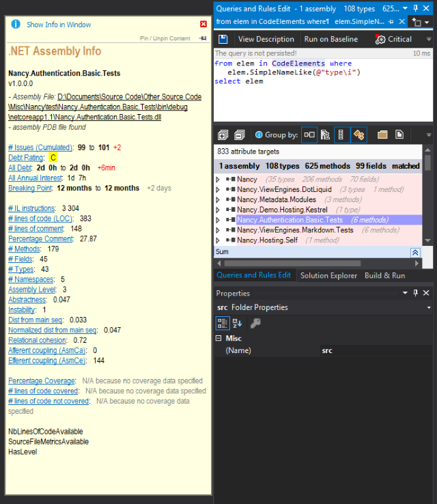Image resolution: width=437 pixels, height=504 pixels.
Task: Close the 'from elem in CodeElements' query tab
Action: tap(401, 22)
